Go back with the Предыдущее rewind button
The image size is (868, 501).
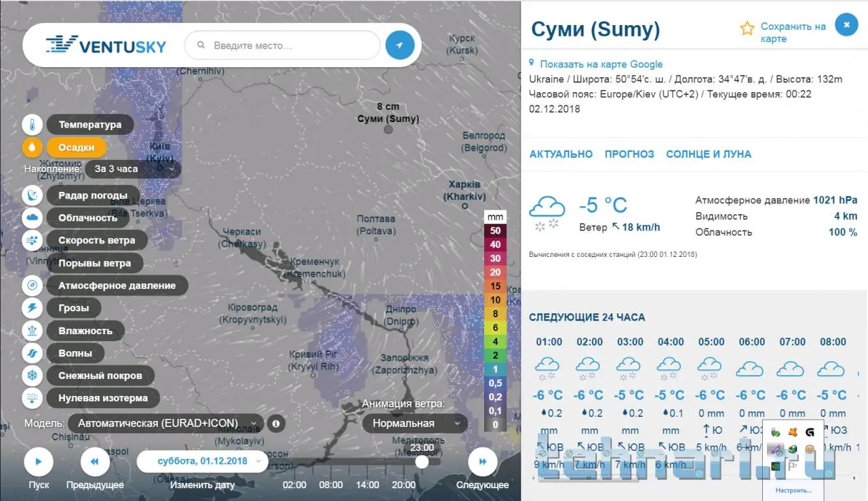(x=95, y=462)
